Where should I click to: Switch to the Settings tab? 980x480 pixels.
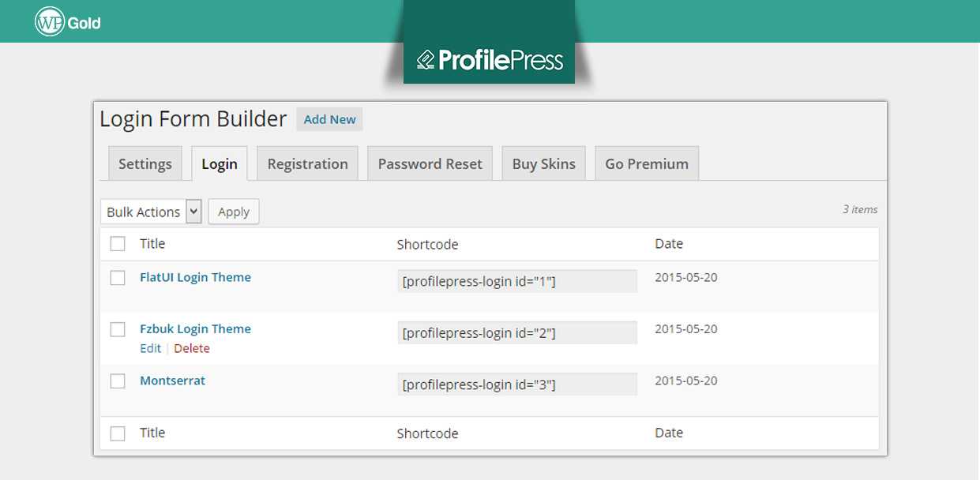tap(145, 163)
